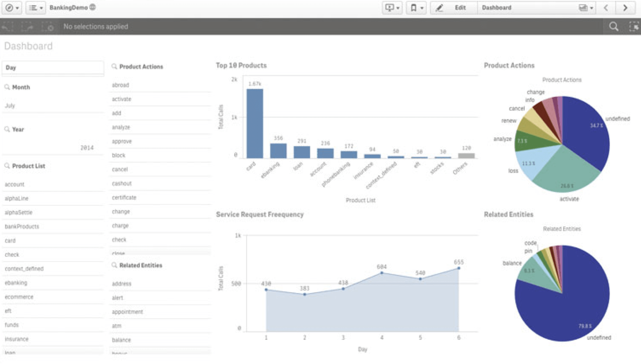Screen dimensions: 641x364
Task: Select block in Product Actions list
Action: pos(160,155)
